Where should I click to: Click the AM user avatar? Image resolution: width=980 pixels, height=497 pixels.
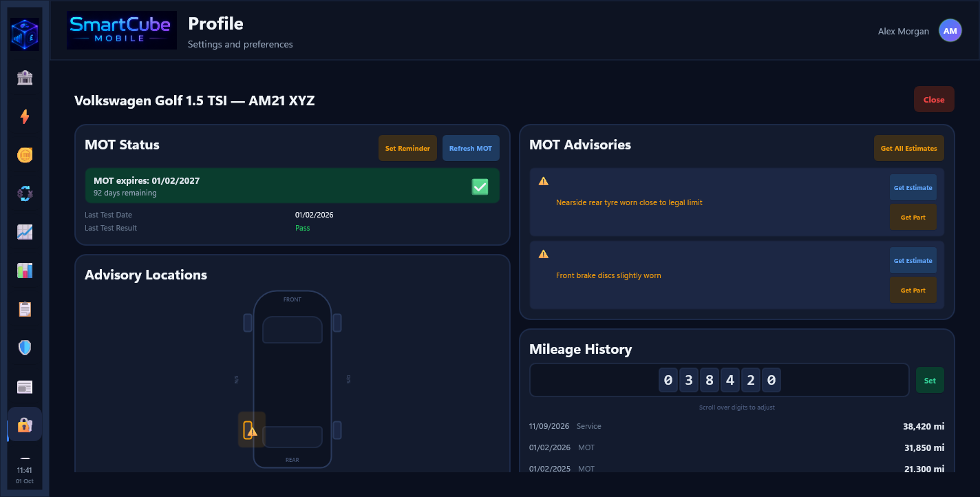(x=950, y=31)
